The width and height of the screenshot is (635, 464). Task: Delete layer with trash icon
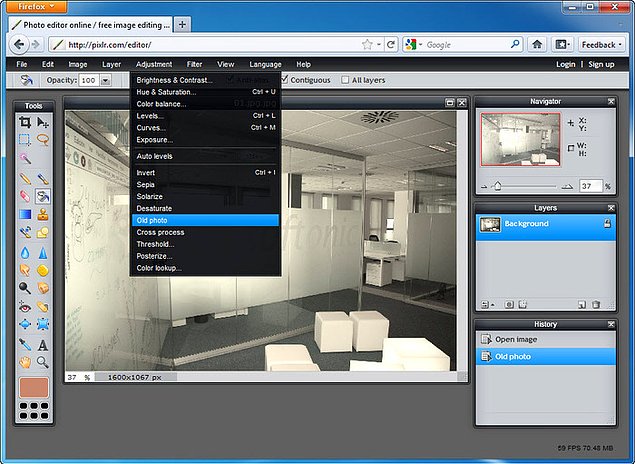(x=596, y=304)
